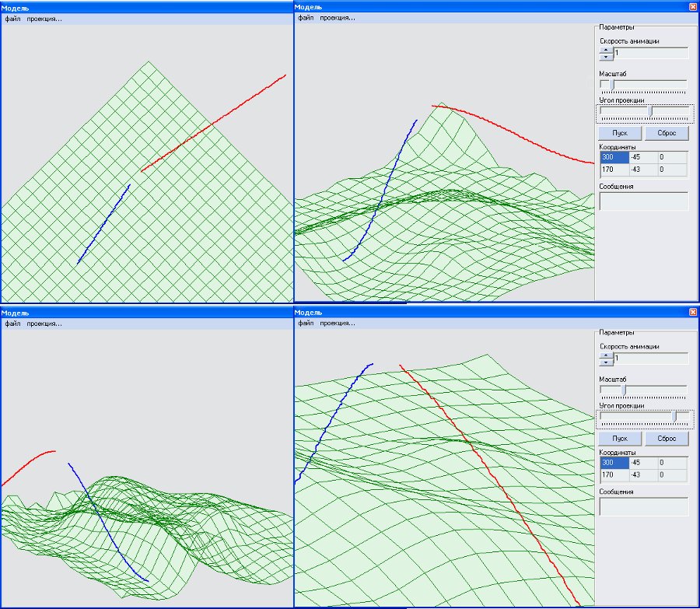
Task: Click the Параметры group label in lower-right window
Action: [x=617, y=333]
